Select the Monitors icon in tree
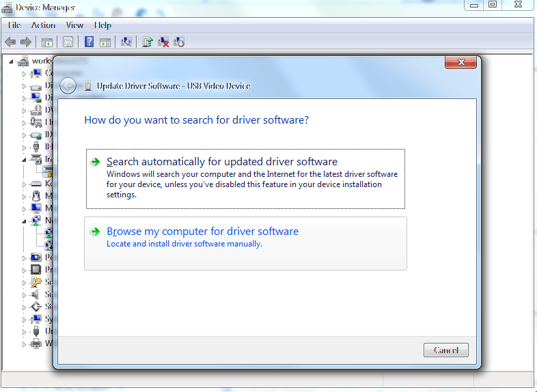Image resolution: width=537 pixels, height=392 pixels. (36, 208)
